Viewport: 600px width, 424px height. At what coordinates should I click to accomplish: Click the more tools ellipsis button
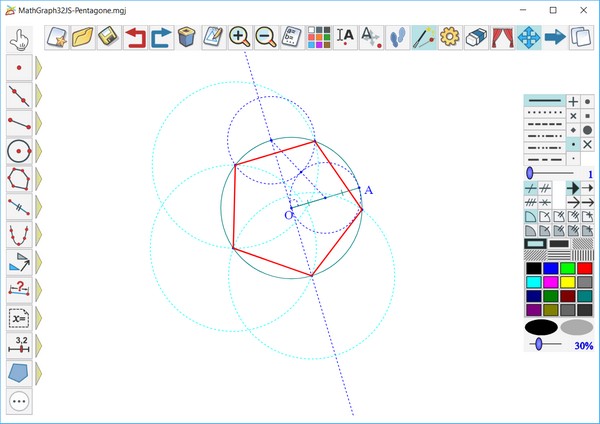(x=19, y=402)
